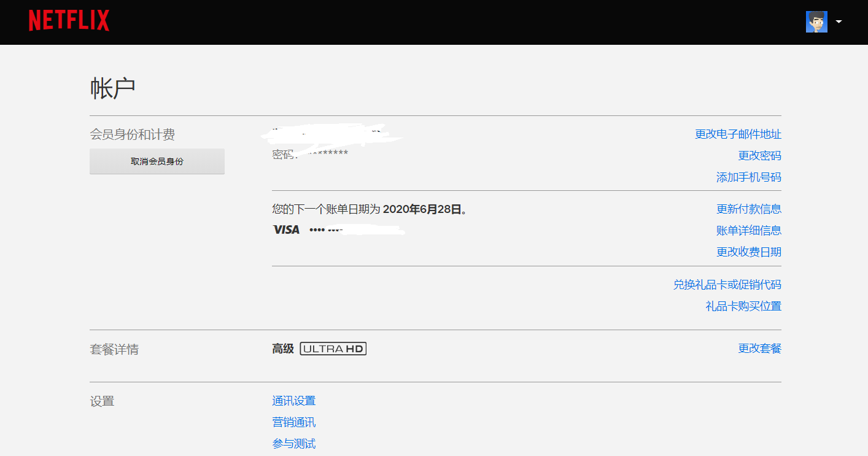Click the 礼品卡购买位置 link
This screenshot has width=868, height=456.
click(x=743, y=306)
